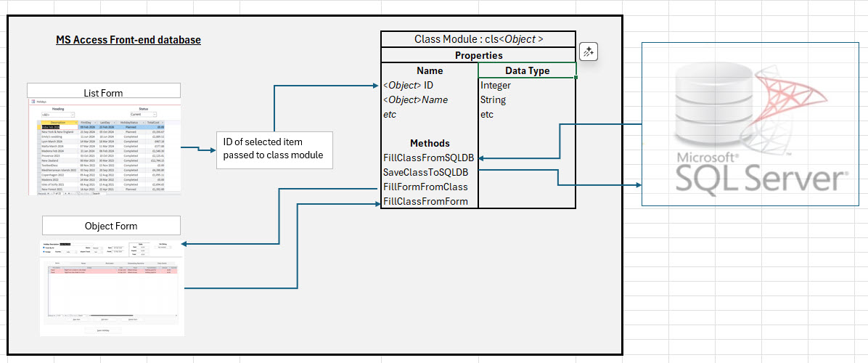Click the "<Object> ID" cell
Image resolution: width=868 pixels, height=363 pixels.
click(430, 86)
